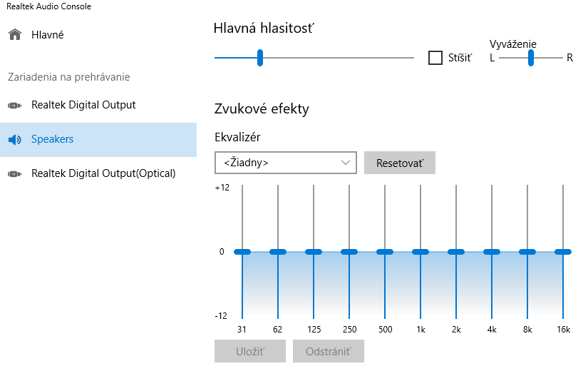Click the Home icon next to Hlavné
This screenshot has height=376, width=588.
click(x=14, y=34)
